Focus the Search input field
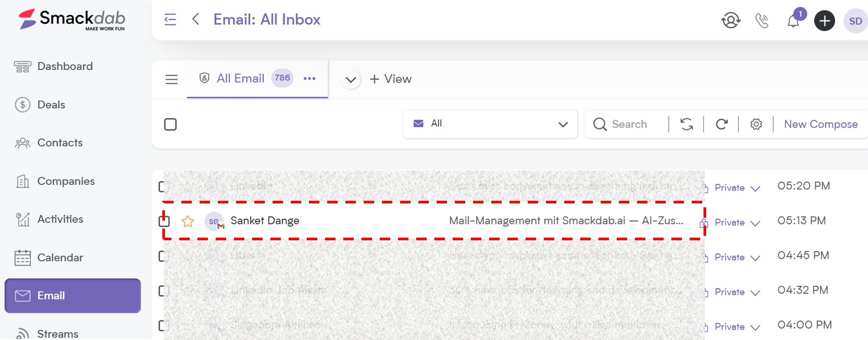 629,124
